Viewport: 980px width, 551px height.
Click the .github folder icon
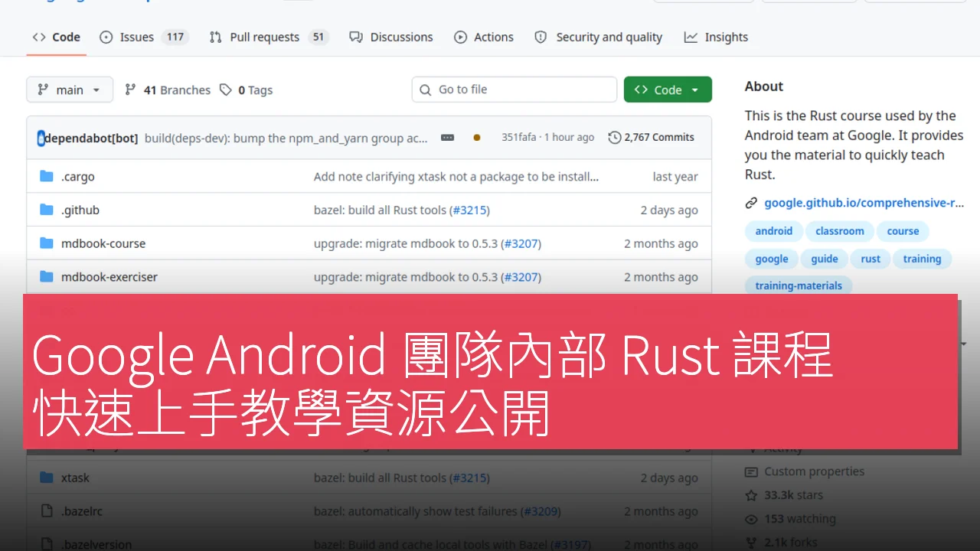coord(46,210)
